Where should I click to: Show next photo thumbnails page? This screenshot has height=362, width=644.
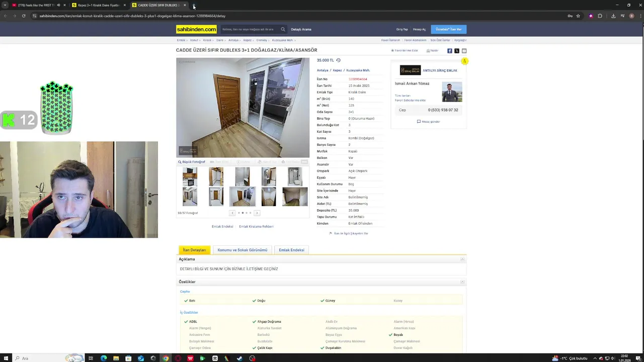257,213
